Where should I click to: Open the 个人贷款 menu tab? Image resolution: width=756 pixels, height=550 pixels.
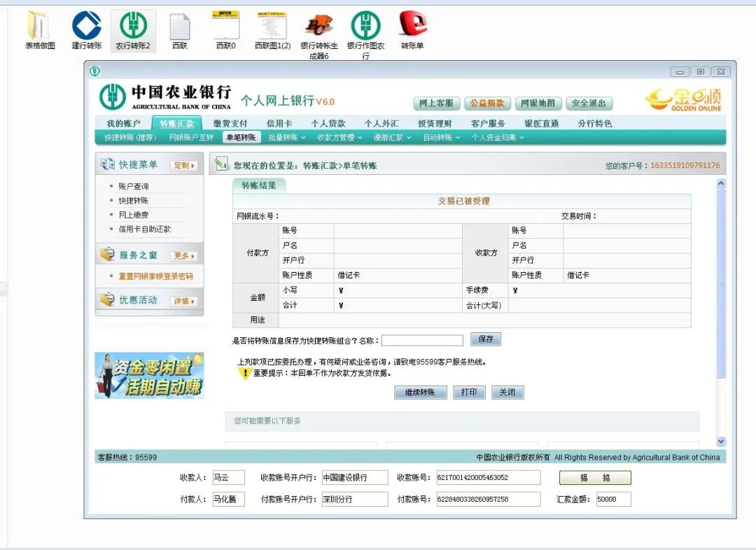pos(328,123)
